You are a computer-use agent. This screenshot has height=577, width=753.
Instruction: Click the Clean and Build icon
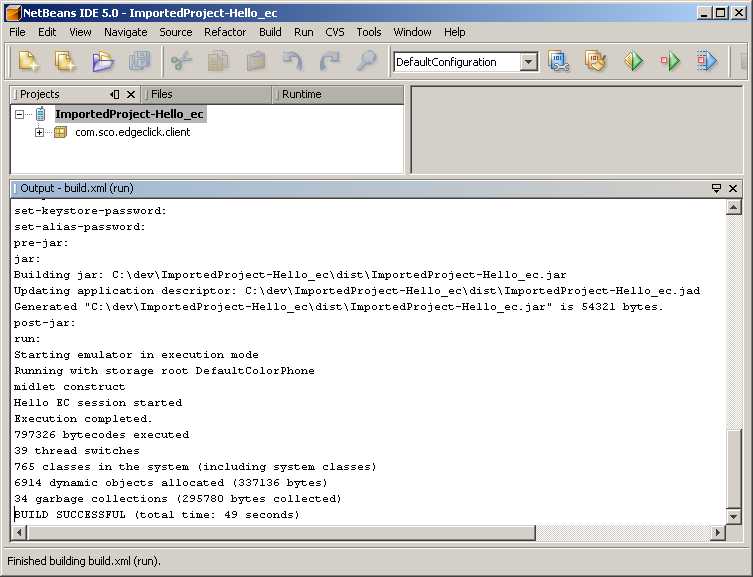coord(595,61)
